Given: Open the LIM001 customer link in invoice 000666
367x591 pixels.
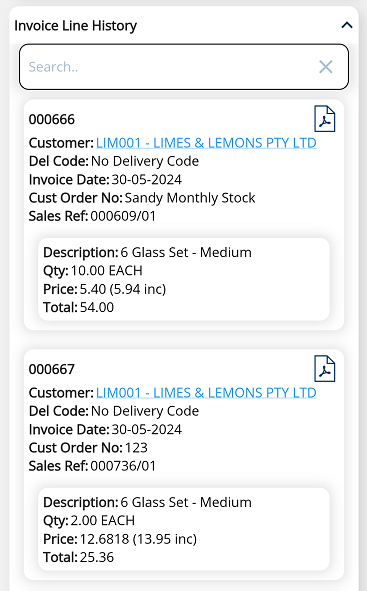Looking at the screenshot, I should click(206, 143).
